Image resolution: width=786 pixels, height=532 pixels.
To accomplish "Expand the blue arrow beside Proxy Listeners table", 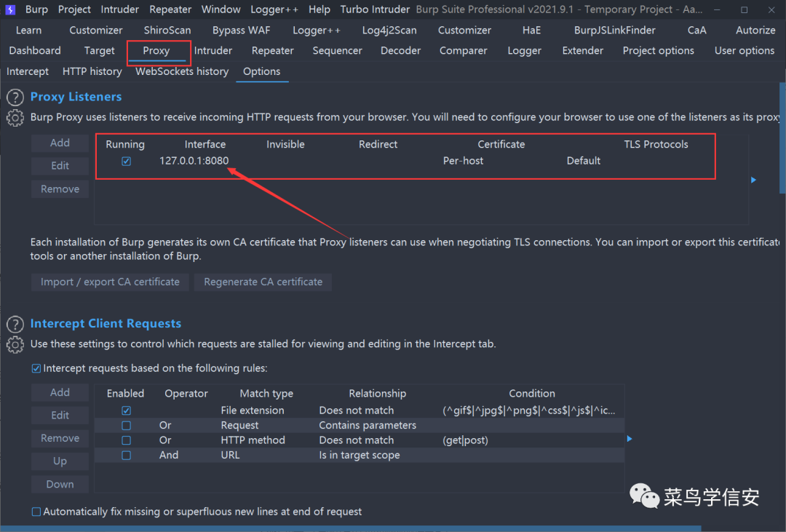I will click(x=753, y=180).
